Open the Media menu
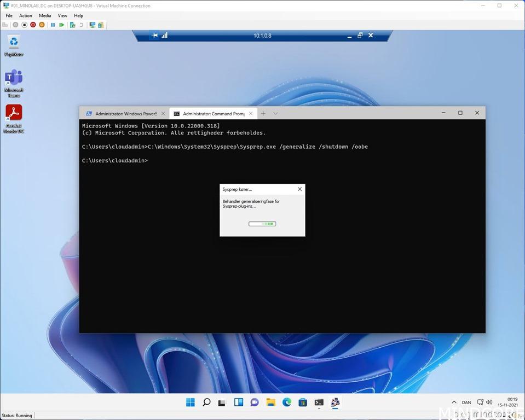Screen dimensions: 525x420 click(45, 15)
